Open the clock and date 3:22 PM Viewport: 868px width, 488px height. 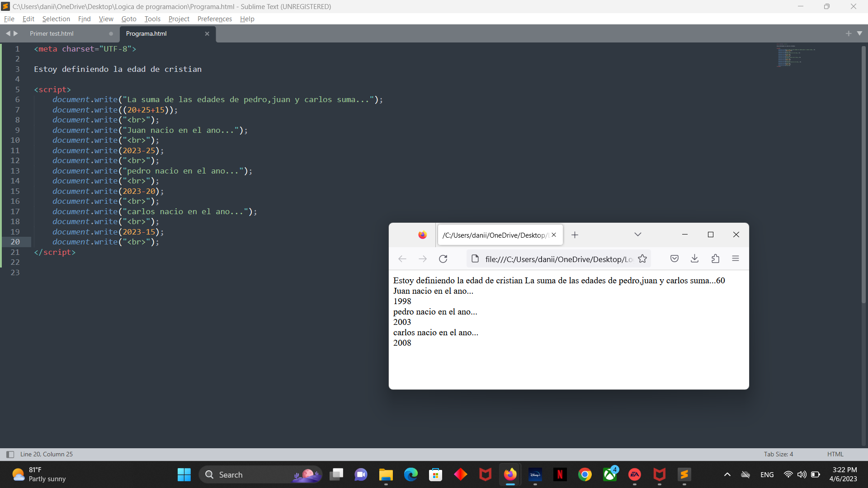[x=844, y=475]
